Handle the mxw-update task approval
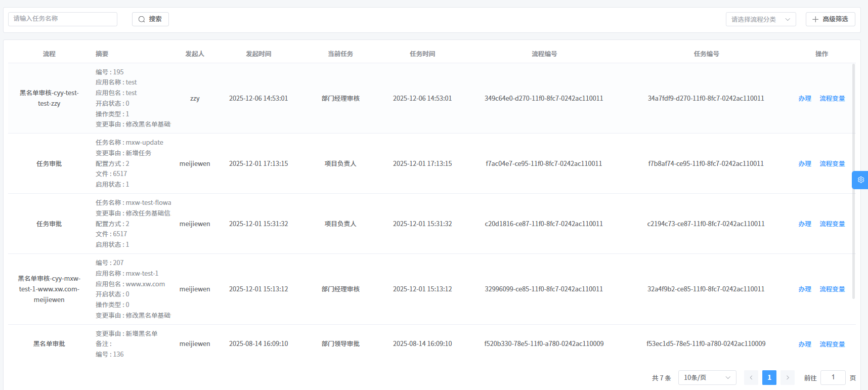Viewport: 868px width, 390px height. tap(804, 164)
